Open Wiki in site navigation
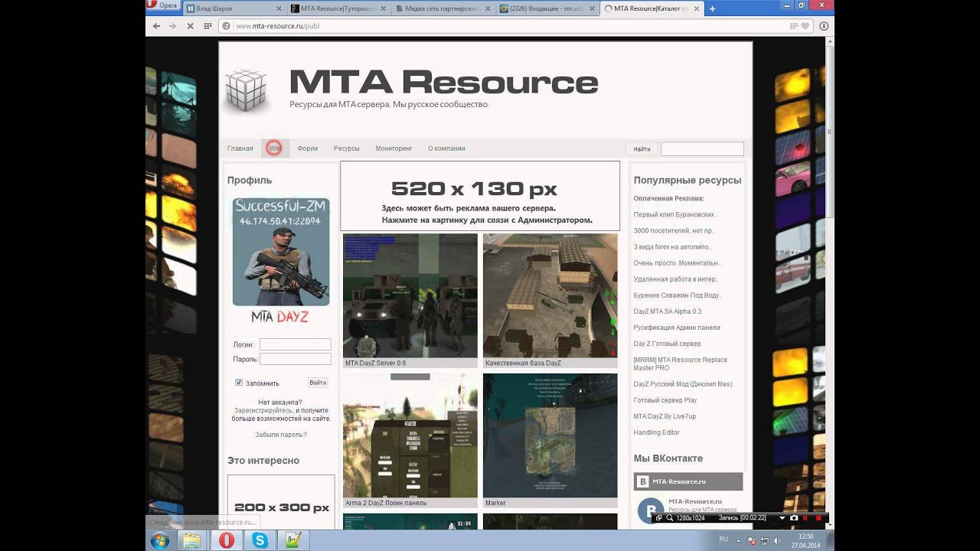 click(x=274, y=148)
